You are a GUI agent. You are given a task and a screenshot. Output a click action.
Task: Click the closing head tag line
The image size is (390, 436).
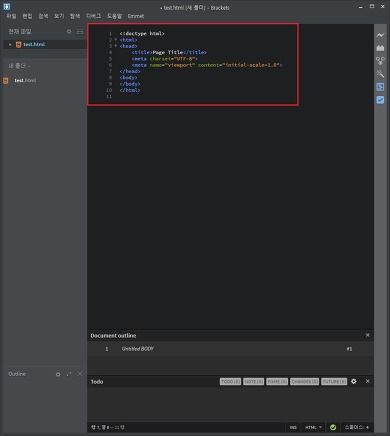(x=130, y=71)
